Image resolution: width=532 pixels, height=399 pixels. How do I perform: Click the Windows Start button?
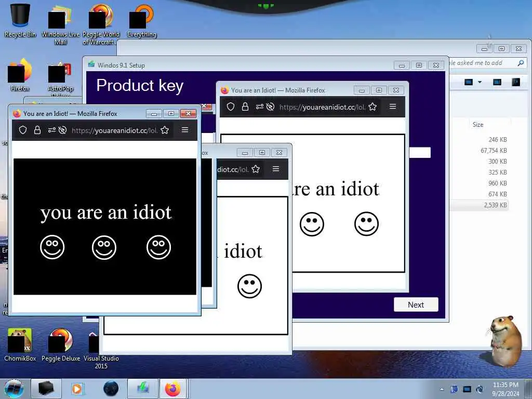point(14,389)
